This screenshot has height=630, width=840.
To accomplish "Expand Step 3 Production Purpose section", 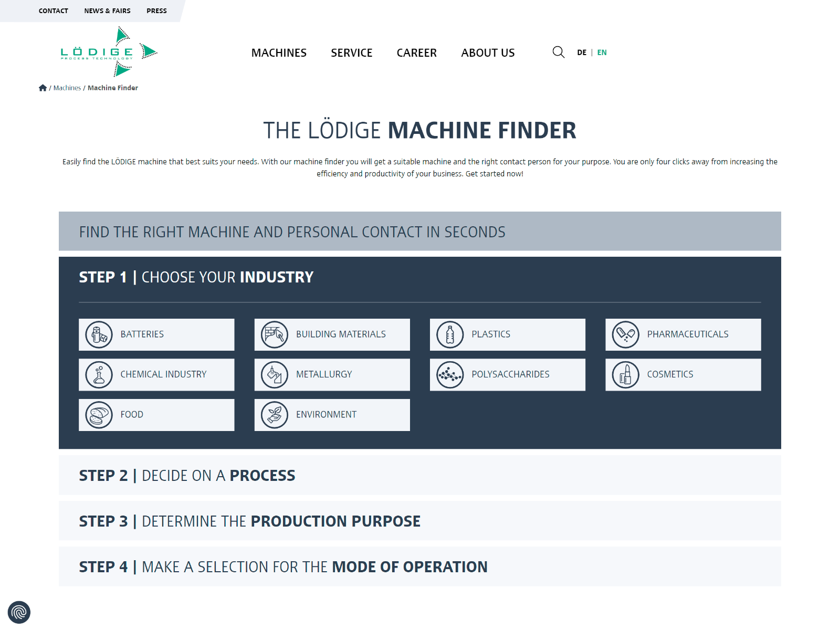I will (420, 521).
